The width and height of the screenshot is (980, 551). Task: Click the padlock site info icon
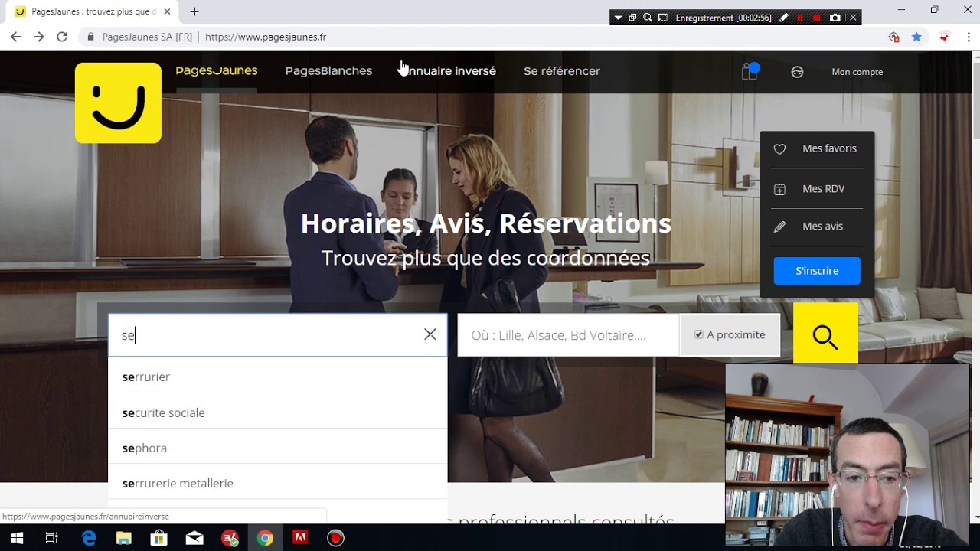(91, 37)
